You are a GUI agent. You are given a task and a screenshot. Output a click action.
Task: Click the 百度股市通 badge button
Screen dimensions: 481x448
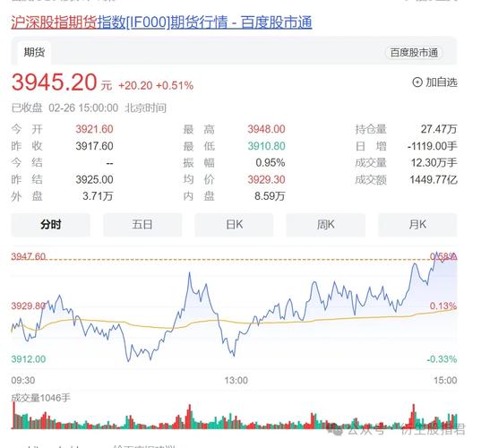[x=414, y=53]
